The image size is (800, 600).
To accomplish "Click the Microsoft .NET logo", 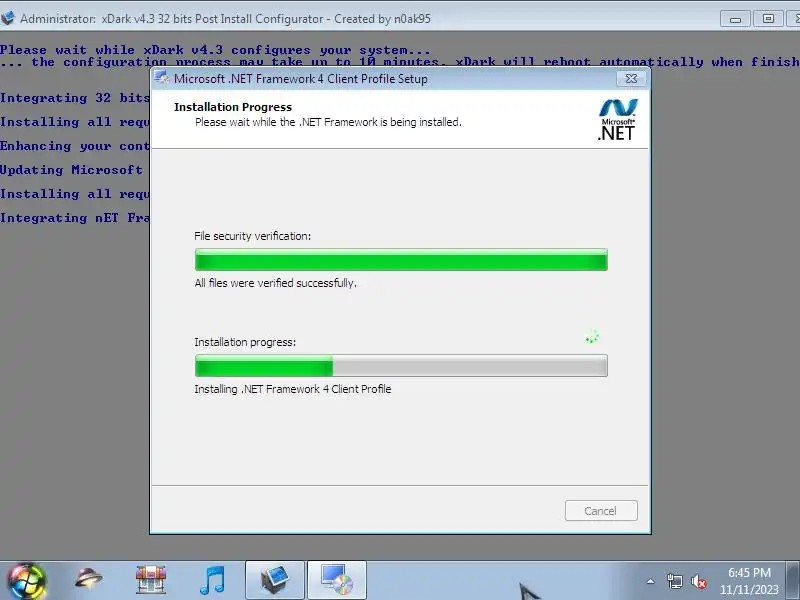I will tap(617, 120).
